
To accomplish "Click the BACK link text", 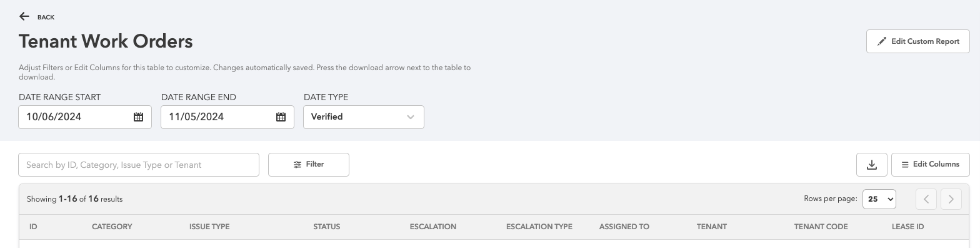I will (46, 18).
